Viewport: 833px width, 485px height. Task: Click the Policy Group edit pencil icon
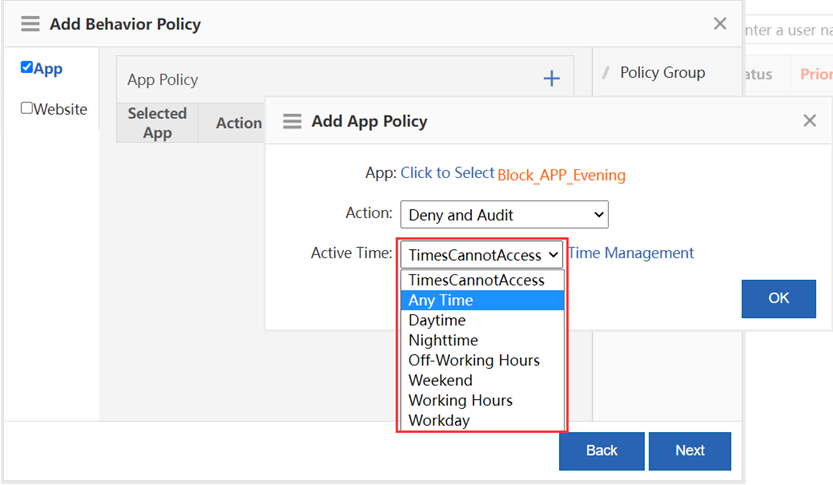(605, 73)
